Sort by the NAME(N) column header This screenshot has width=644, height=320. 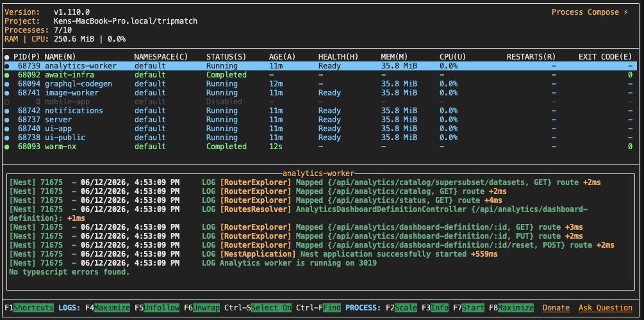60,57
